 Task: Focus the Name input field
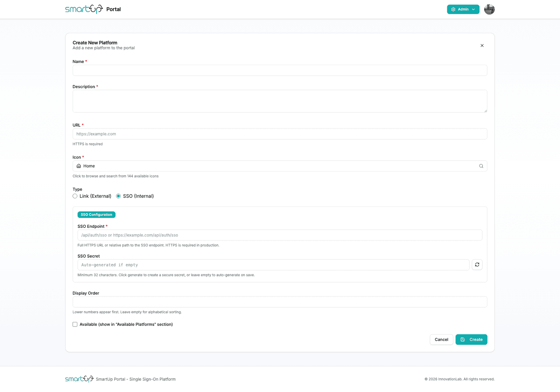coord(280,70)
